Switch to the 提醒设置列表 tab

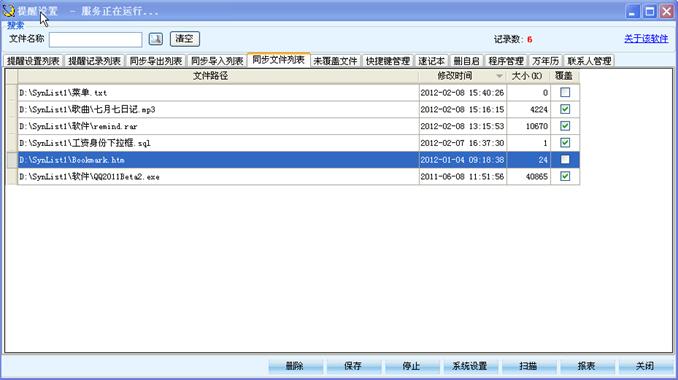[x=33, y=61]
